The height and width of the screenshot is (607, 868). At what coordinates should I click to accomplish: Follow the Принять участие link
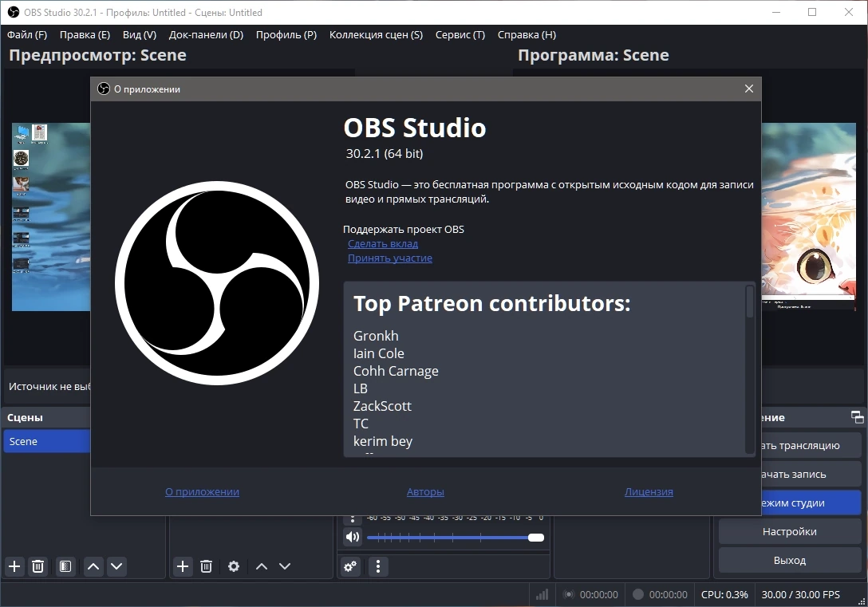[389, 258]
